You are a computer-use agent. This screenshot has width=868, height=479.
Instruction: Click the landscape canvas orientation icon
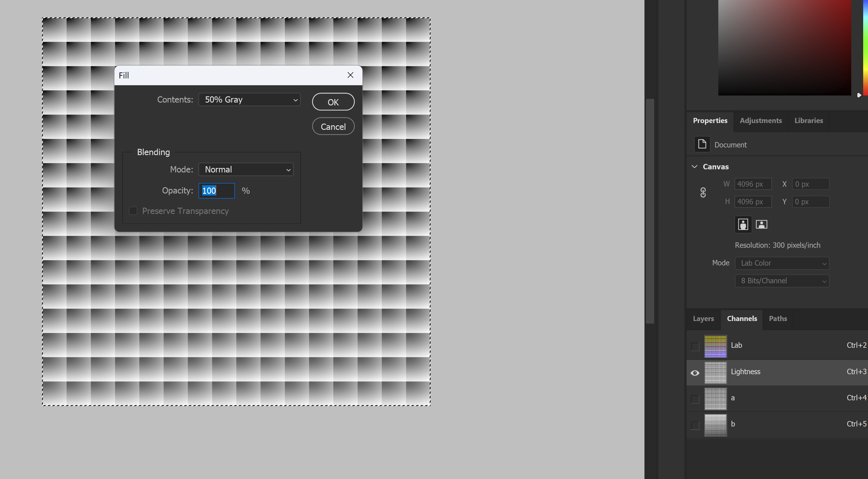[761, 224]
